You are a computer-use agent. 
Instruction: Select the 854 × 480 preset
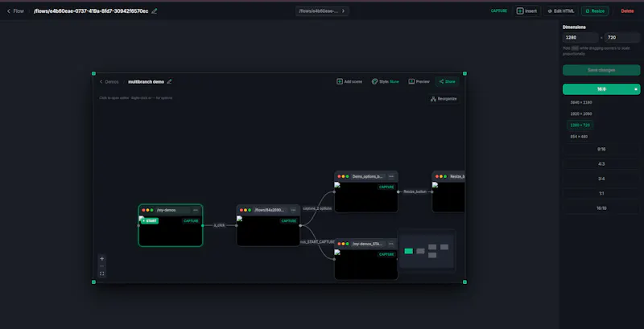(579, 136)
